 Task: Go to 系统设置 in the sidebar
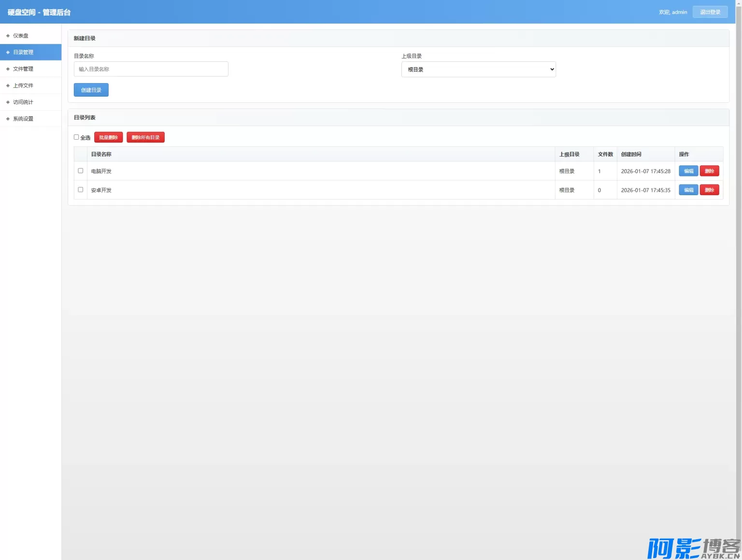click(x=23, y=119)
